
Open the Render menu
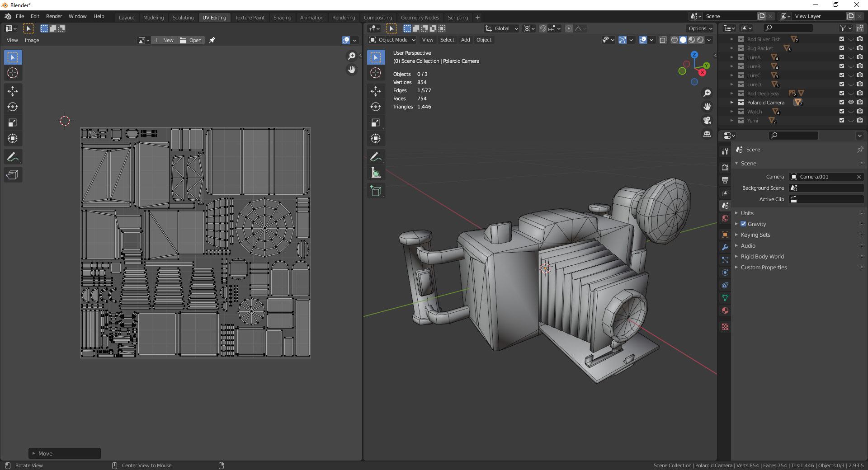coord(54,16)
